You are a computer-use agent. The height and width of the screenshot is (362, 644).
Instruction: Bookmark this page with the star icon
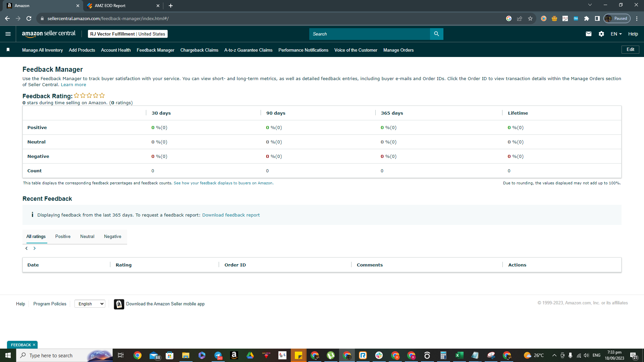(530, 18)
